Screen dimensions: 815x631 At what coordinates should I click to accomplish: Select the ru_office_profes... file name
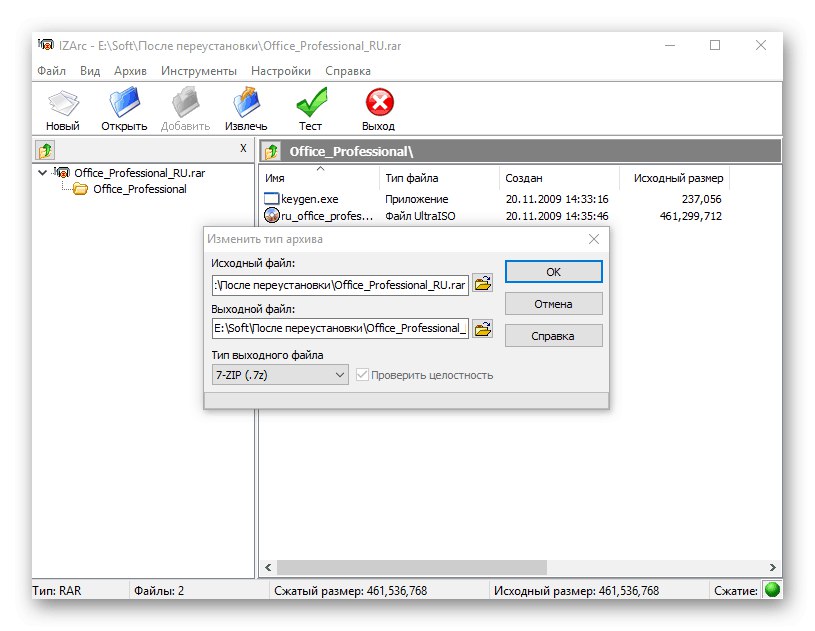327,216
